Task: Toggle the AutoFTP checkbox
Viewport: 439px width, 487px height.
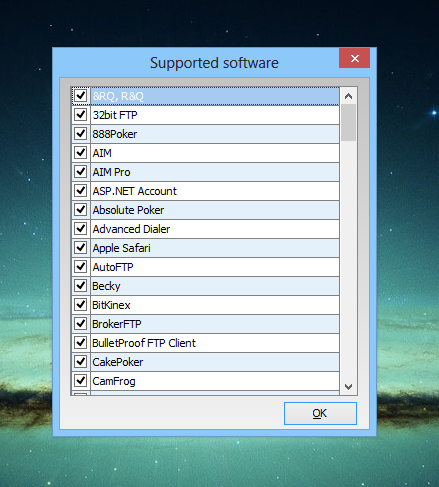Action: 80,267
